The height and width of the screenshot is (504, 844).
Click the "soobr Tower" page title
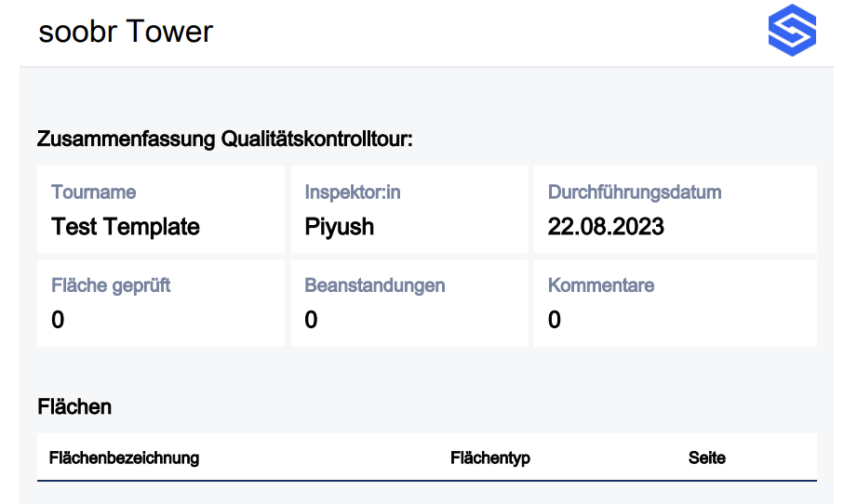point(126,33)
